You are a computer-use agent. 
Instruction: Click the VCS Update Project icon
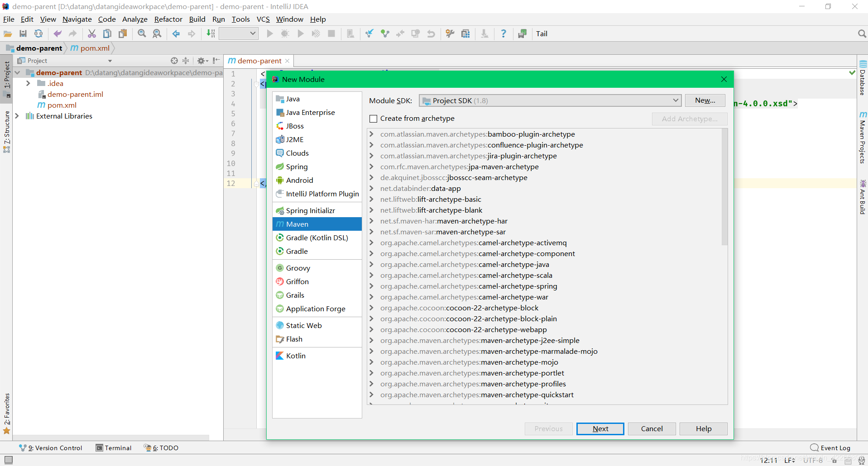point(369,33)
